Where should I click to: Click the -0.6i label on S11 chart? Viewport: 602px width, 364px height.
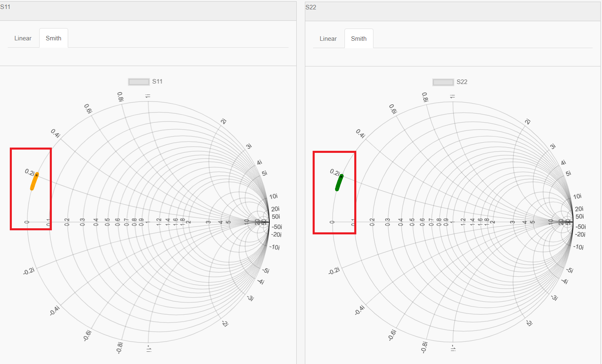tap(87, 335)
